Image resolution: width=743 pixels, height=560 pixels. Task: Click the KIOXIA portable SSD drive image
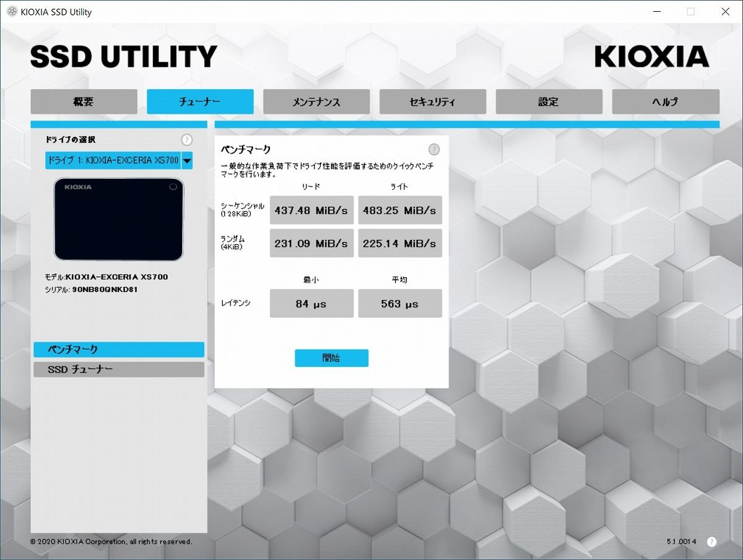click(119, 219)
